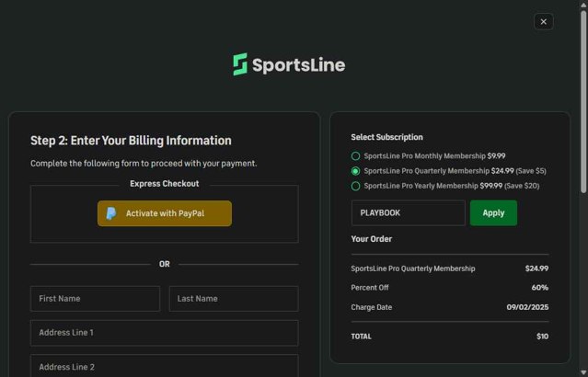Image resolution: width=588 pixels, height=377 pixels.
Task: Click the Your Order heading
Action: (x=371, y=239)
